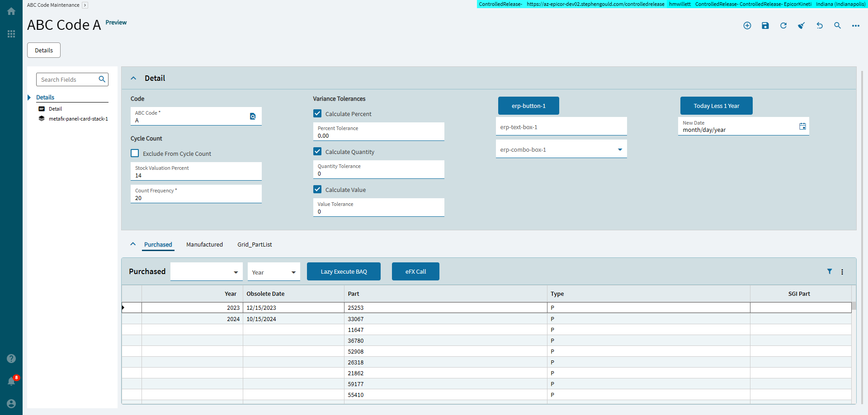Click the Value Tolerance field
The image size is (868, 415).
click(379, 208)
